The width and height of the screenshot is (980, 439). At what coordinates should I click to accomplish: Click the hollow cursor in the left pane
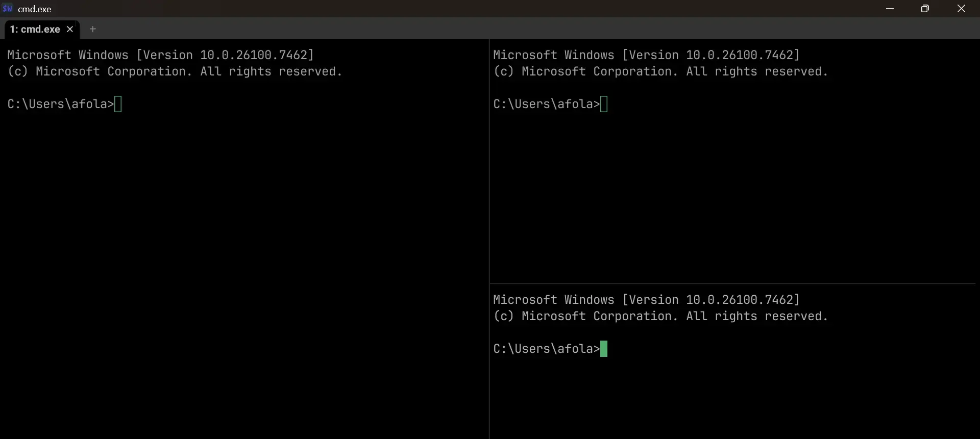[118, 104]
